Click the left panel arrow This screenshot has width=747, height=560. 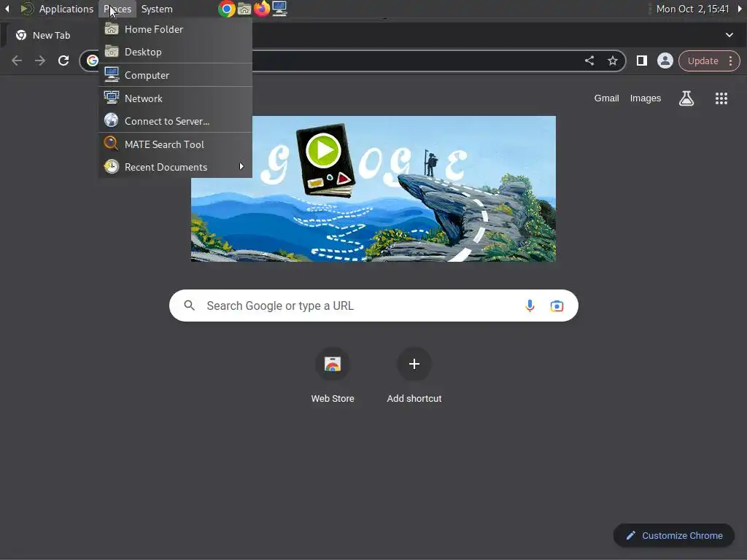click(7, 9)
